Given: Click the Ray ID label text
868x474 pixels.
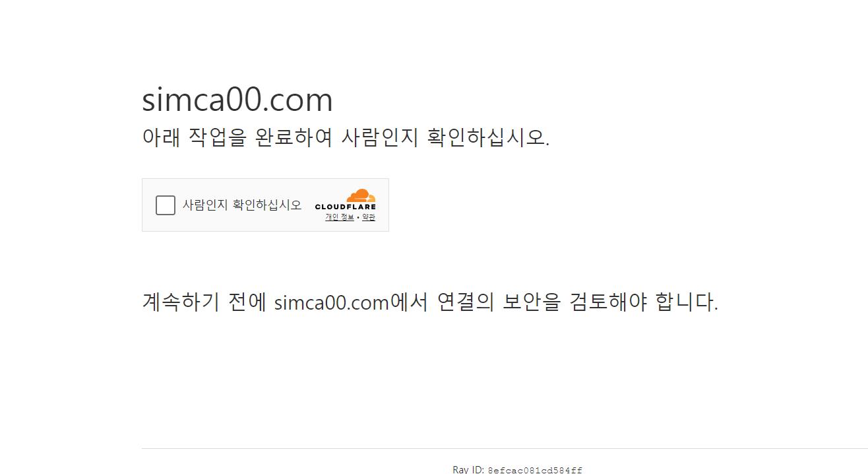Looking at the screenshot, I should pos(468,469).
